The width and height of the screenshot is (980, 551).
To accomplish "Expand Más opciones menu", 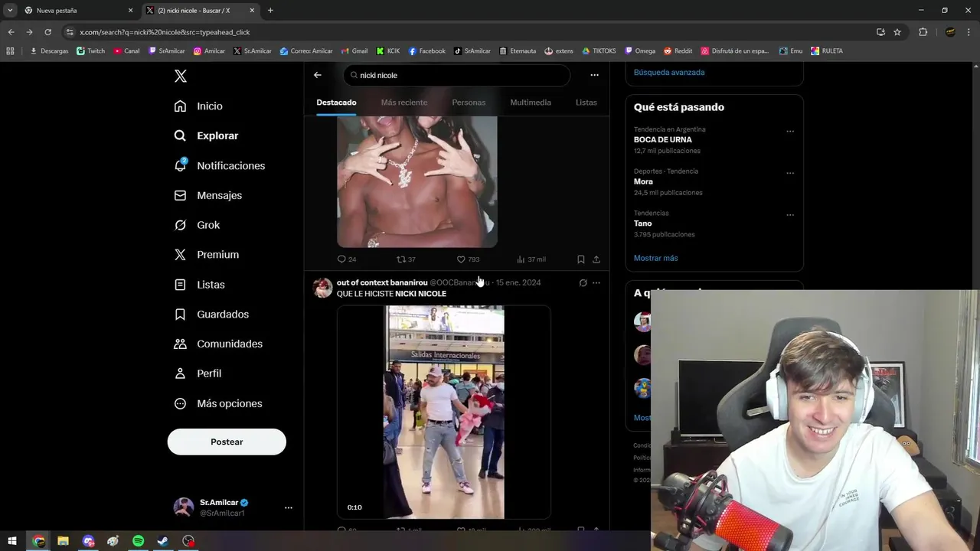I will pyautogui.click(x=218, y=403).
